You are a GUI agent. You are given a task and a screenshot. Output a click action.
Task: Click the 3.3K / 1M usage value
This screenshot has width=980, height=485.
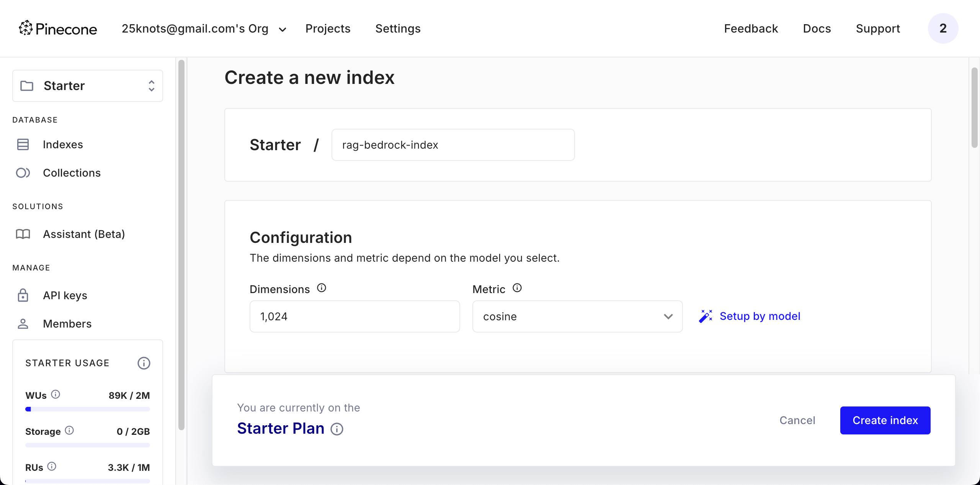pyautogui.click(x=129, y=467)
